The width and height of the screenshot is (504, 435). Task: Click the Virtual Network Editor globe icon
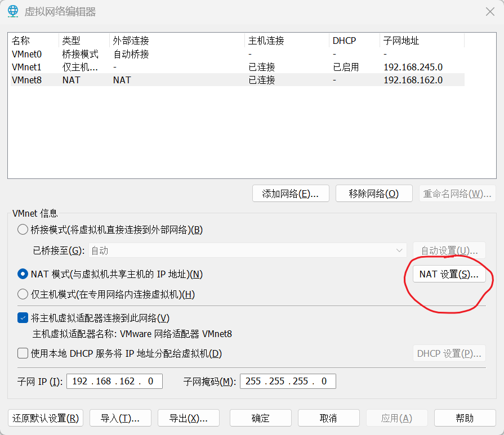[x=13, y=12]
